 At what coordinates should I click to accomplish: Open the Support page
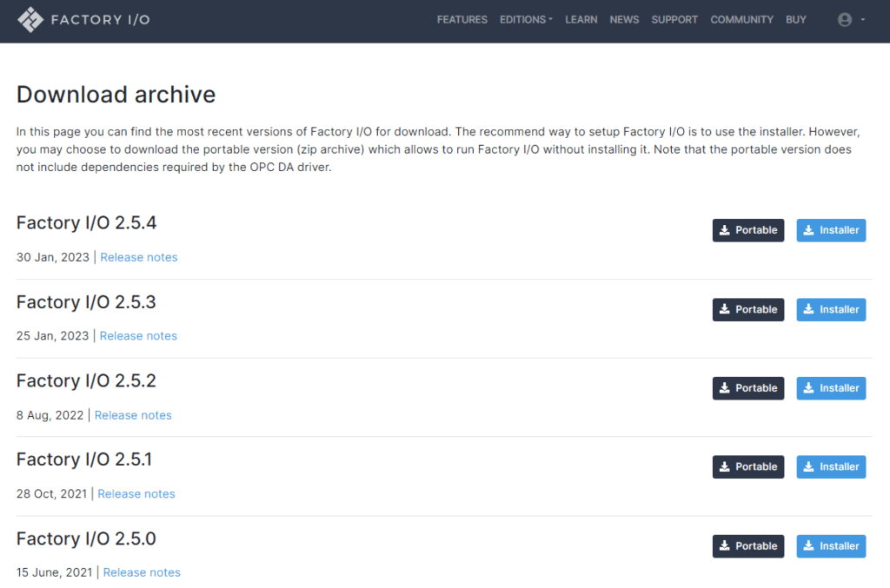pyautogui.click(x=674, y=20)
